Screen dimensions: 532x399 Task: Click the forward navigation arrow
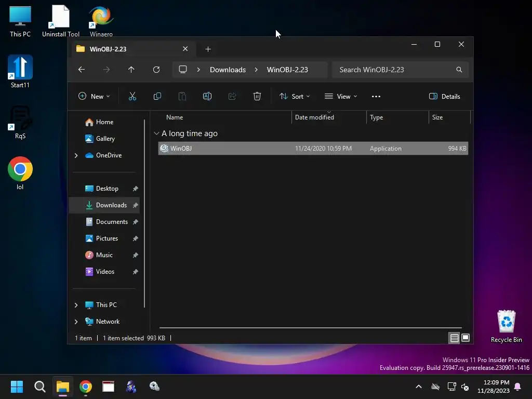(x=106, y=70)
